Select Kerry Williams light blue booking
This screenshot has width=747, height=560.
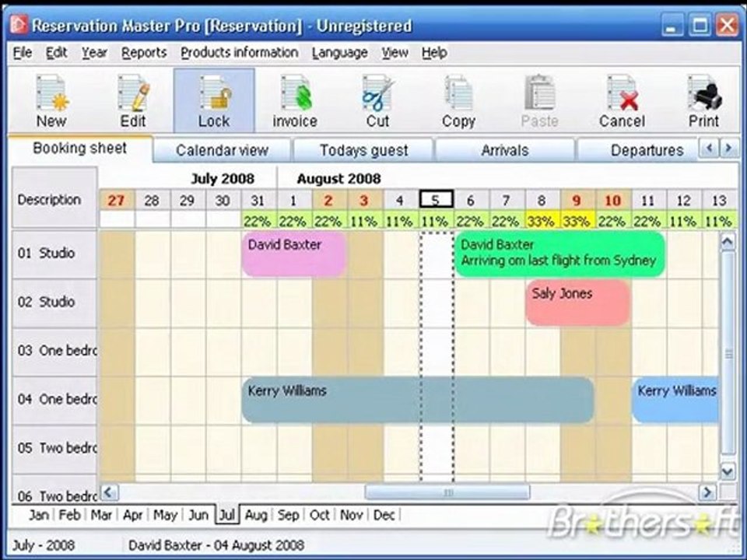coord(675,400)
